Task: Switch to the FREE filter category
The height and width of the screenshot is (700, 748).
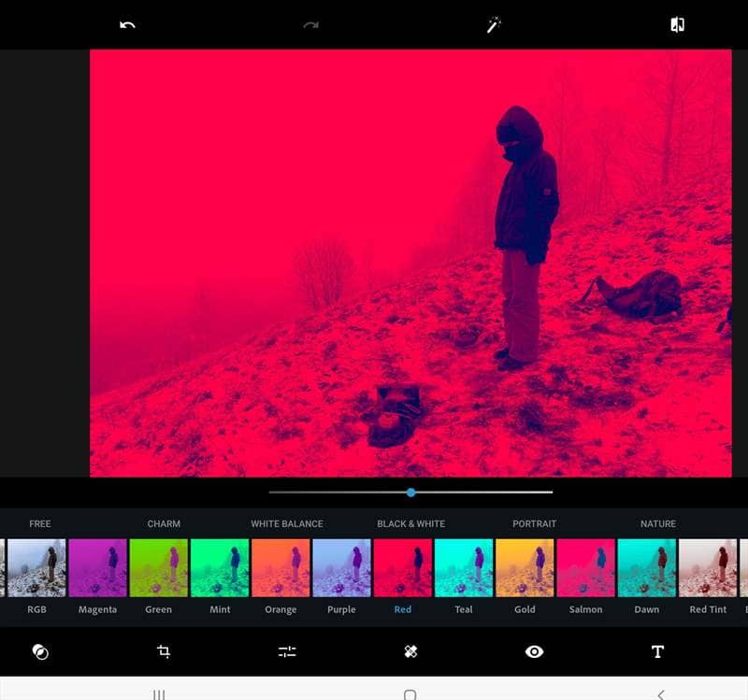Action: pos(40,523)
